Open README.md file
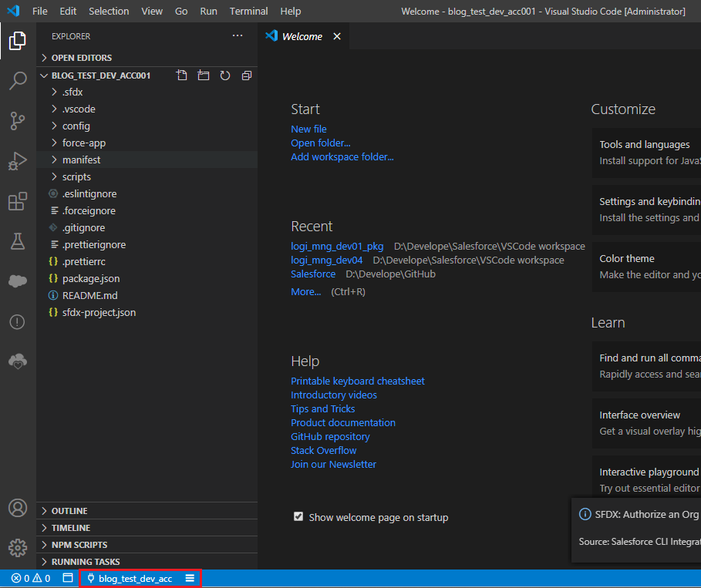The image size is (701, 588). 147,295
